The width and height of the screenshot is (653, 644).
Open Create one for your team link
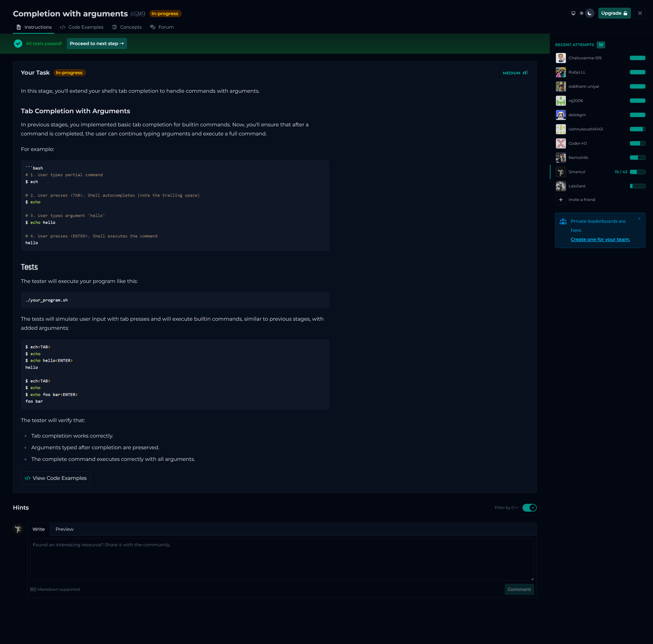[600, 239]
